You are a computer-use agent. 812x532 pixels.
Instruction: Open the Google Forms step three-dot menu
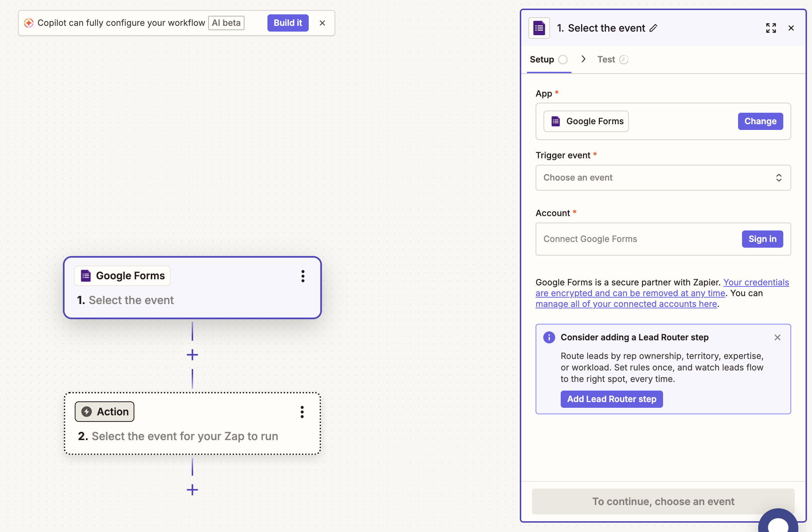coord(303,276)
